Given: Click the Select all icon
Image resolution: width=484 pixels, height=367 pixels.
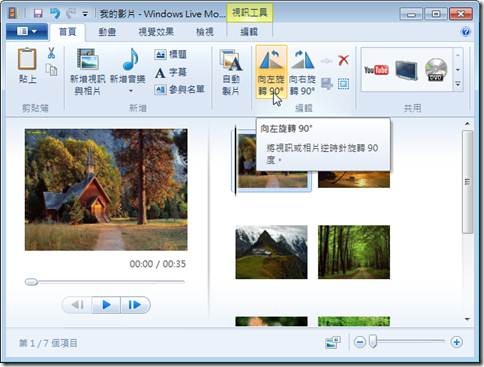Looking at the screenshot, I should click(x=343, y=84).
